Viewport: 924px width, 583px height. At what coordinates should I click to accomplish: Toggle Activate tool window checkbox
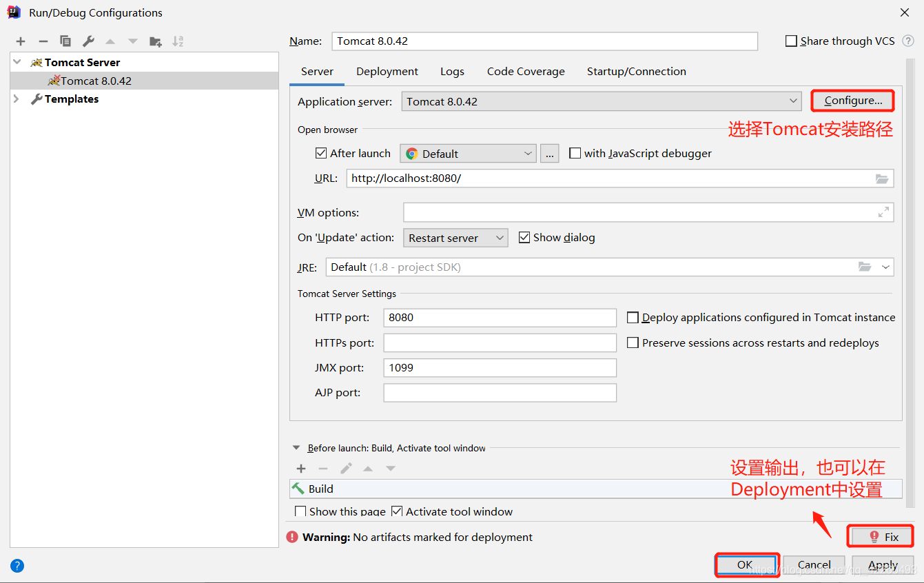point(397,511)
